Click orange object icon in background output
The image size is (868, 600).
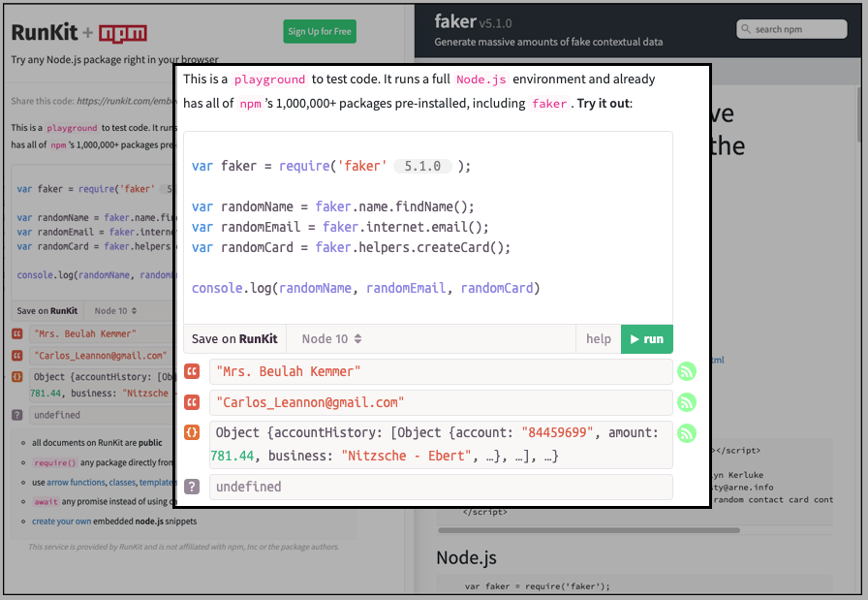17,377
